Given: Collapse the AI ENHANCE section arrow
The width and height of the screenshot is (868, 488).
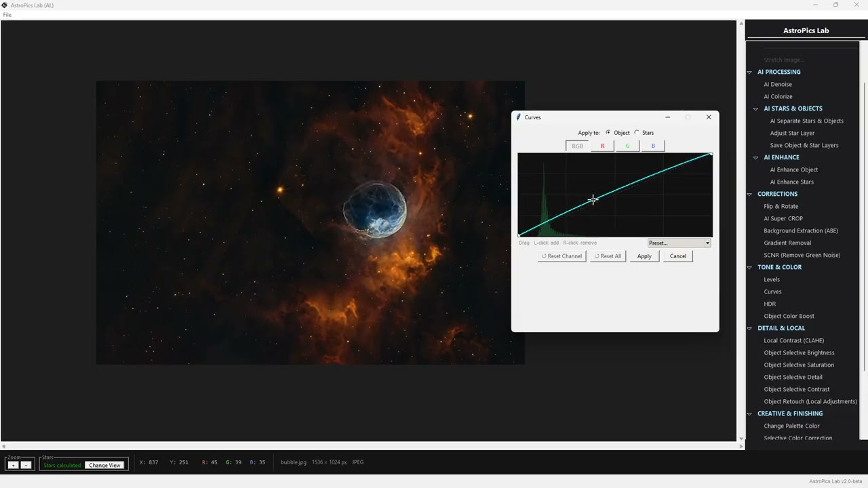Looking at the screenshot, I should pyautogui.click(x=756, y=157).
